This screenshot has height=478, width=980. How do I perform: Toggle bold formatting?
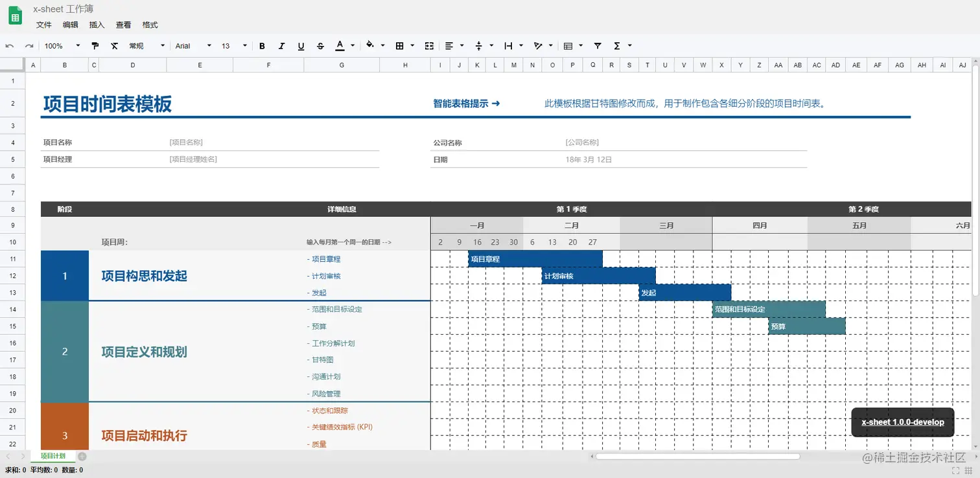pos(262,45)
